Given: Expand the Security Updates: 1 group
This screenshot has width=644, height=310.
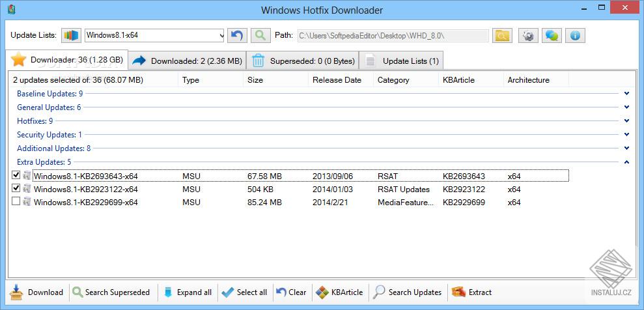Looking at the screenshot, I should click(x=49, y=135).
